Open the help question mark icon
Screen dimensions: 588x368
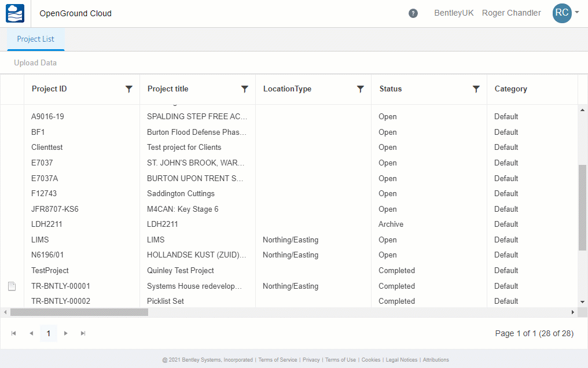pyautogui.click(x=413, y=13)
